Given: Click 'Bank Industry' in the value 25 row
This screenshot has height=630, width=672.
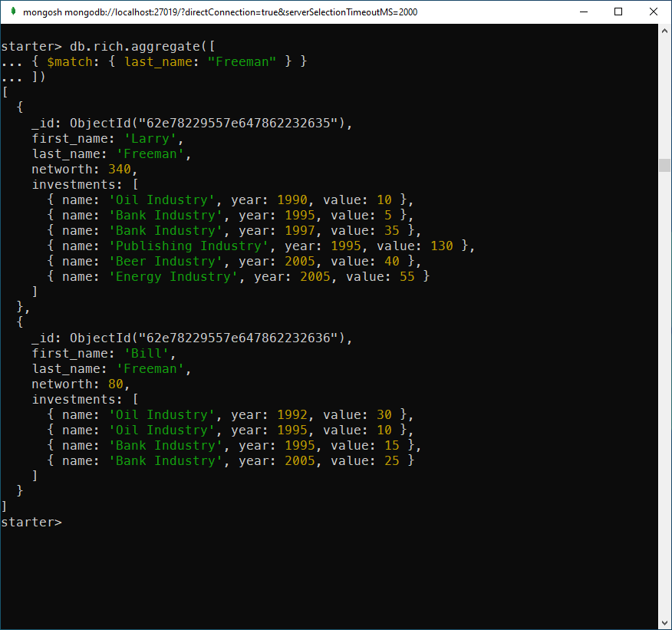Looking at the screenshot, I should (x=166, y=460).
